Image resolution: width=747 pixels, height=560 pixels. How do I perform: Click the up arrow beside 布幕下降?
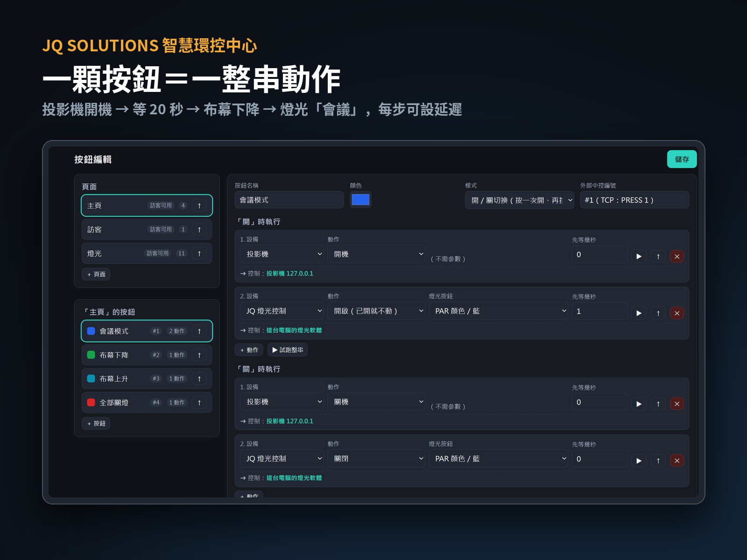click(199, 355)
